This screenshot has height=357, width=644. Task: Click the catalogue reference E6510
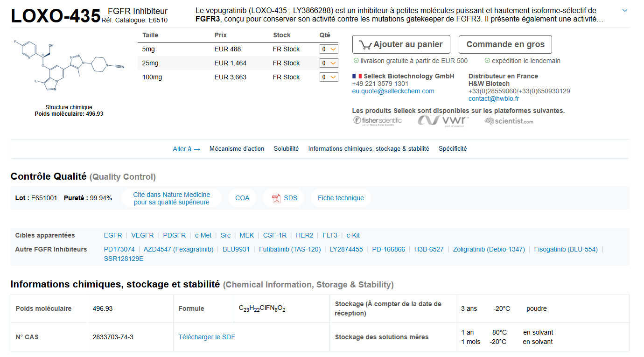[158, 20]
